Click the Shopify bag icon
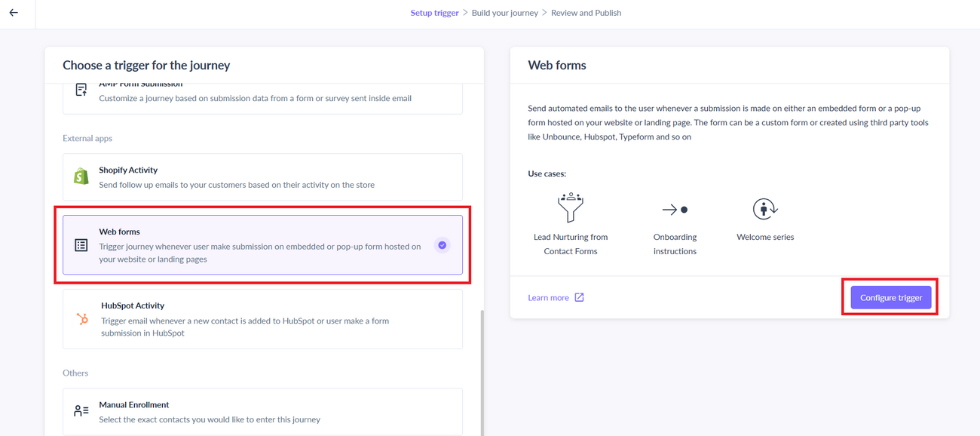The image size is (980, 436). click(x=81, y=177)
